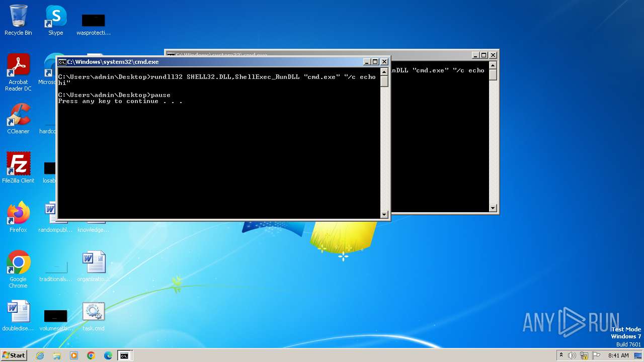644x362 pixels.
Task: Open the task.cmd script icon
Action: 94,316
